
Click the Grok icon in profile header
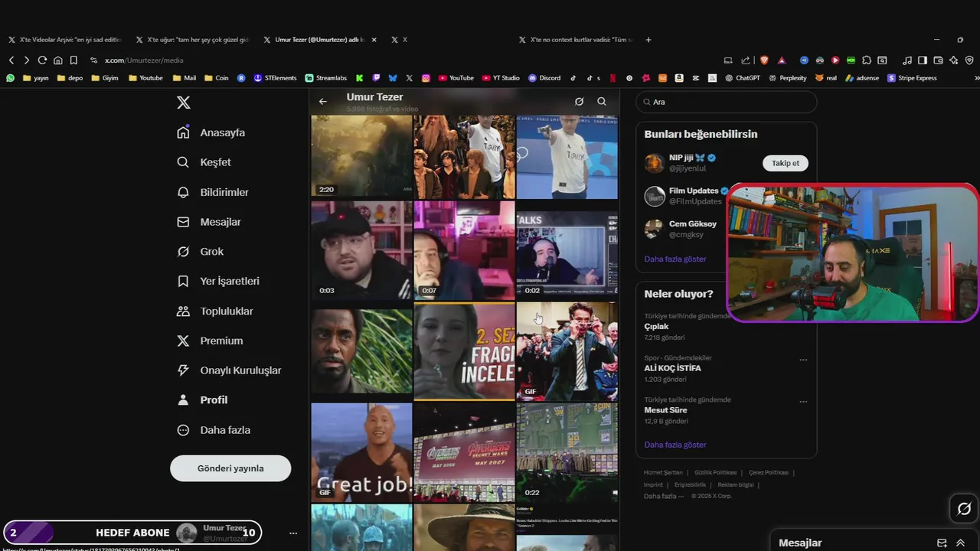click(580, 102)
